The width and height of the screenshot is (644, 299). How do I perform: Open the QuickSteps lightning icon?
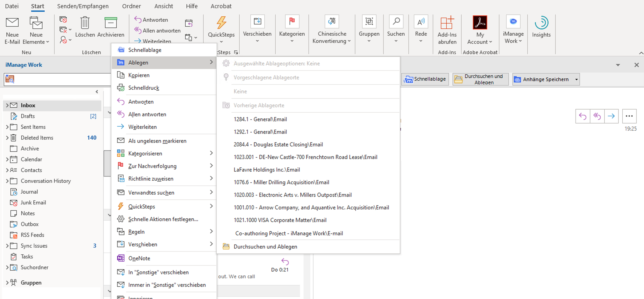(x=221, y=23)
